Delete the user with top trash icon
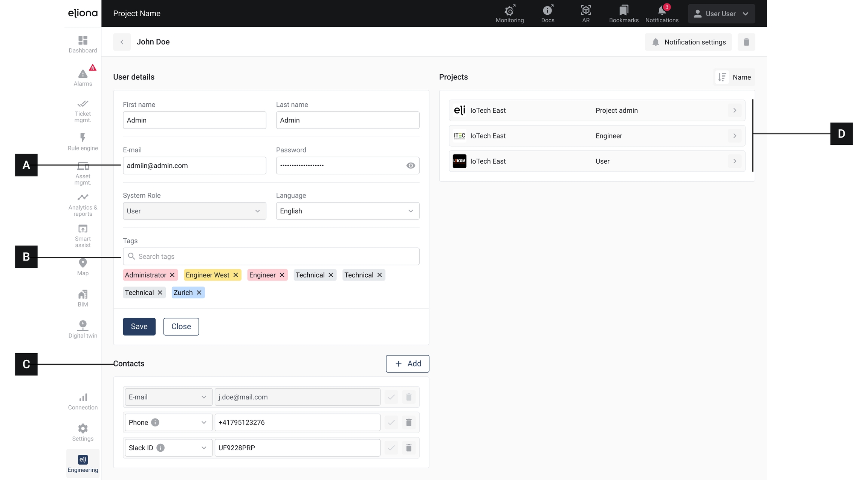This screenshot has width=868, height=480. tap(746, 42)
